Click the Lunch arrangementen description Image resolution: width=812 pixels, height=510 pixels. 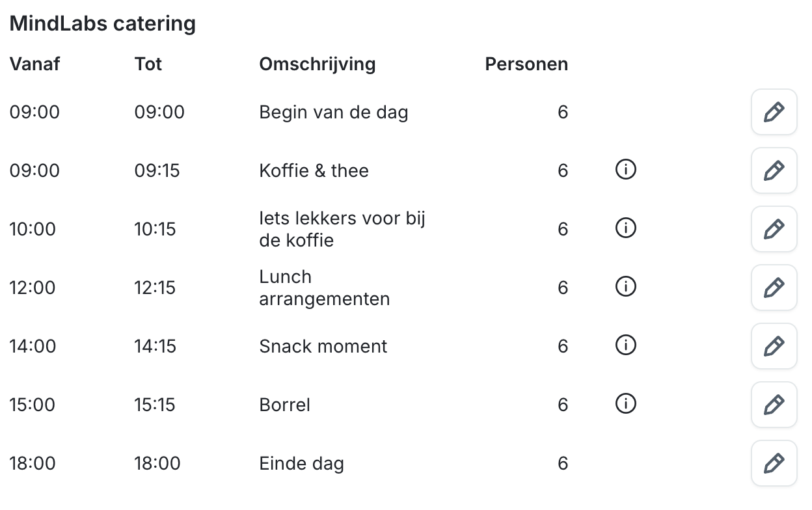pos(324,288)
